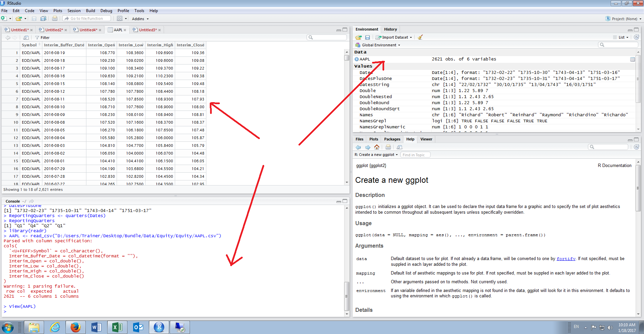
Task: Click the Help refresh icon
Action: pos(636,147)
